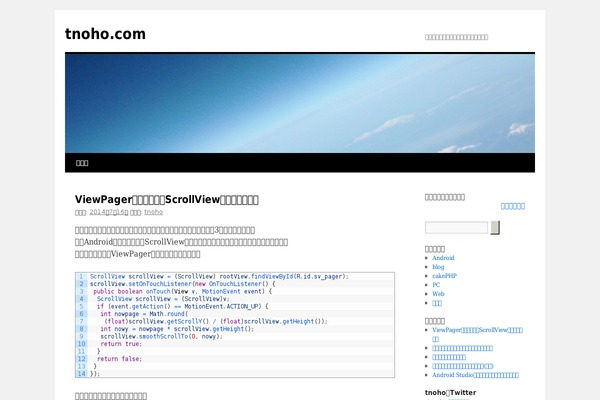The width and height of the screenshot is (600, 400).
Task: Click the search submit button beside field
Action: [x=495, y=227]
